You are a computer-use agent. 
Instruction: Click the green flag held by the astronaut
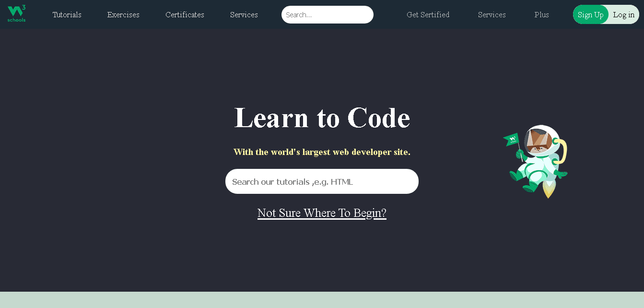(x=511, y=140)
